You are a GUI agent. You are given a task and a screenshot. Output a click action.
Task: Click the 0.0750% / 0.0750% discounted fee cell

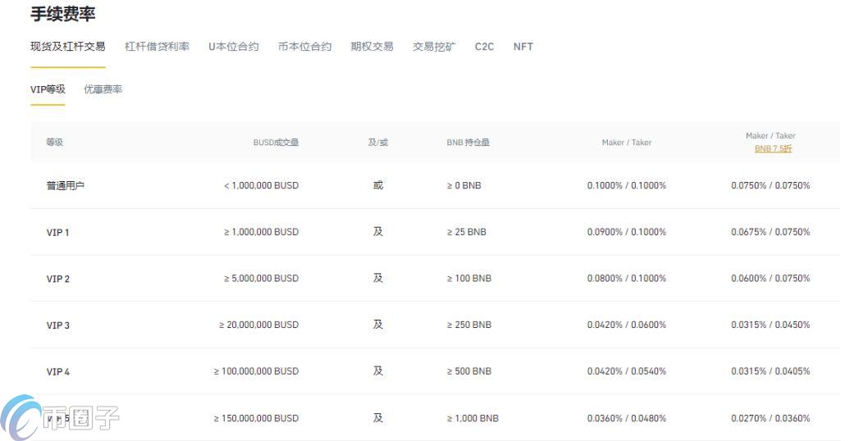coord(770,185)
